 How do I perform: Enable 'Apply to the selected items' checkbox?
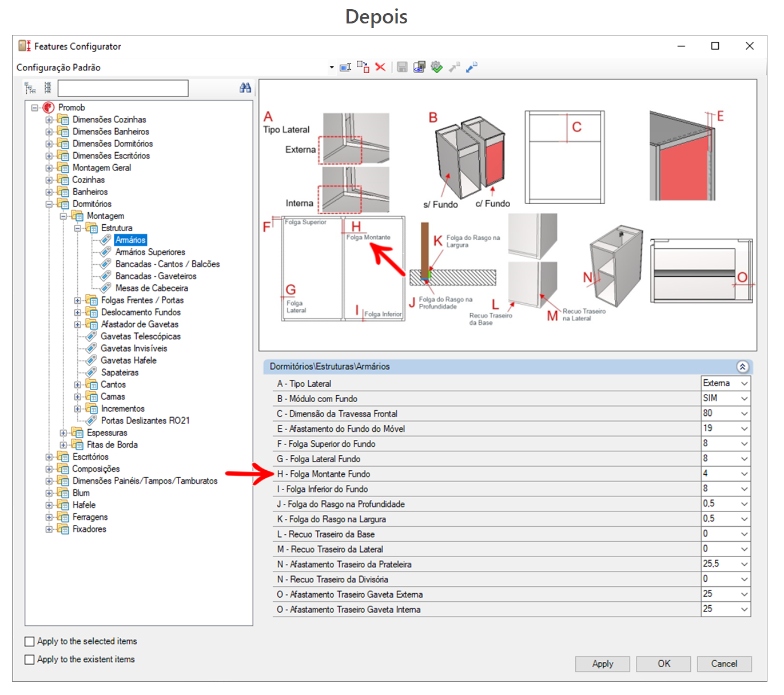point(30,641)
